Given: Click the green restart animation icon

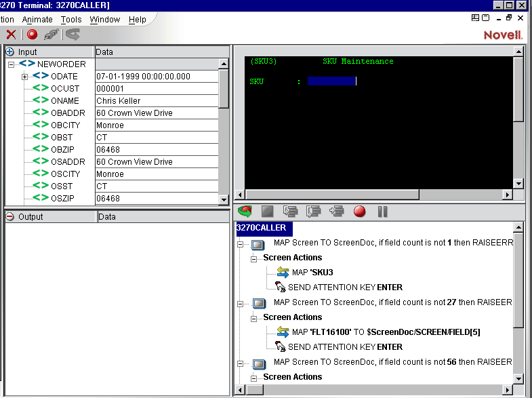Looking at the screenshot, I should coord(245,212).
